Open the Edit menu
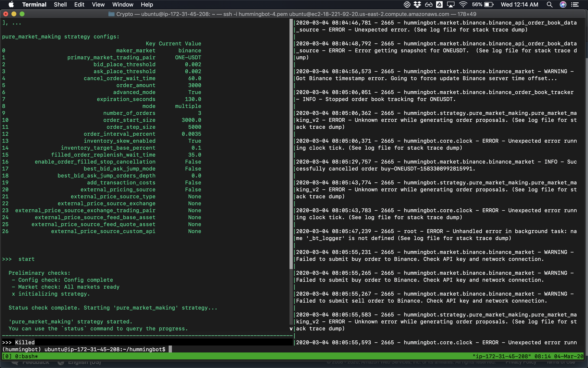The width and height of the screenshot is (588, 368). [x=79, y=4]
